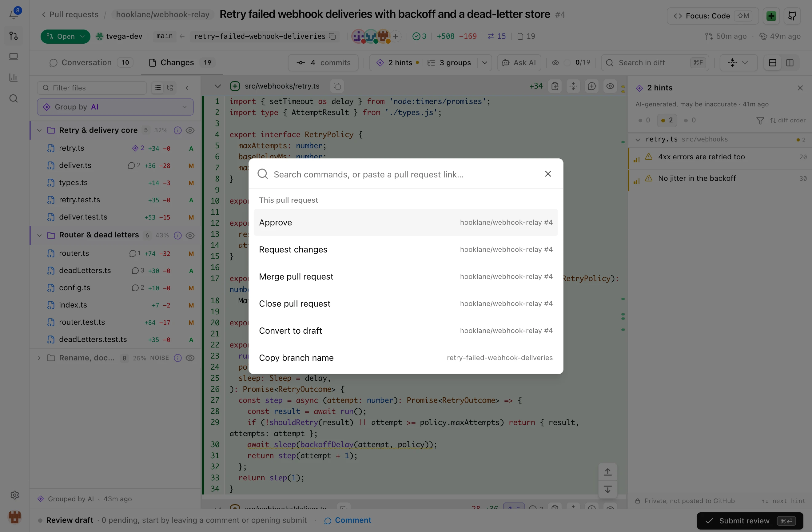812x532 pixels.
Task: Collapse the retry.ts diff with chevron
Action: (x=217, y=86)
